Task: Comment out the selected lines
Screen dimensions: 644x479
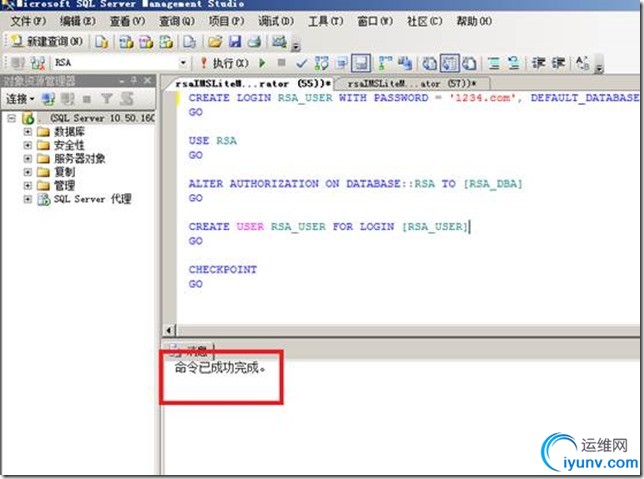Action: tap(494, 63)
